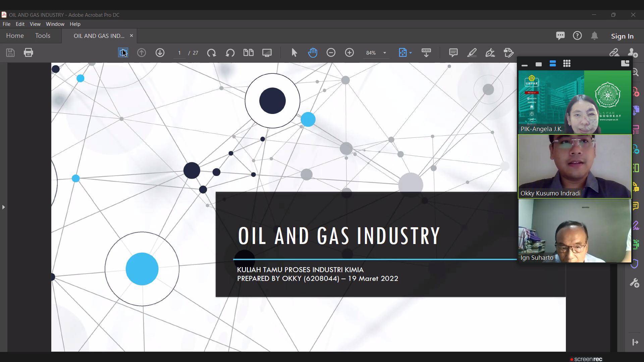Switch to the Tools tab
Screen dimensions: 644x362
point(43,36)
